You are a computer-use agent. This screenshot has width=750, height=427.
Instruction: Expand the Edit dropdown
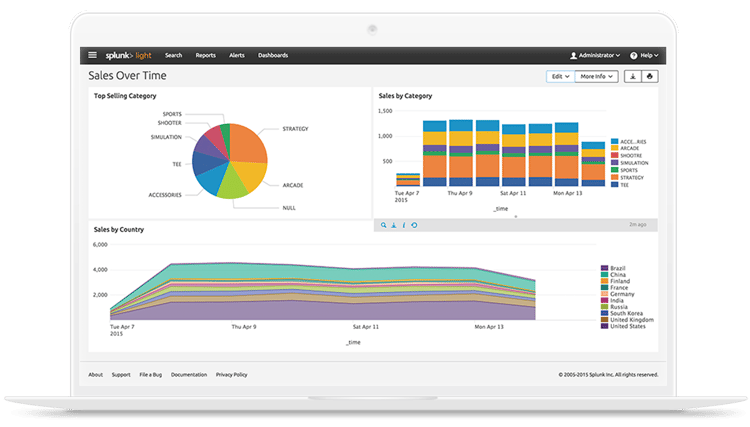tap(559, 76)
